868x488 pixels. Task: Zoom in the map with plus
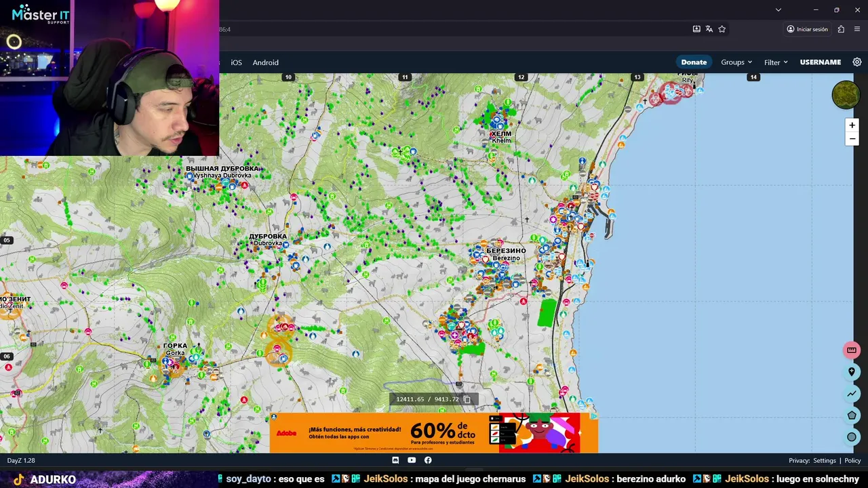coord(852,125)
